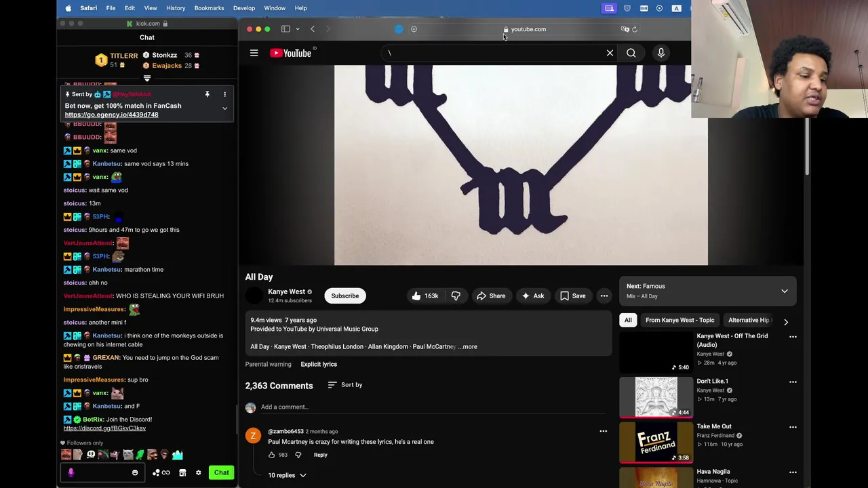Open Don't Like.1 video thumbnail
868x488 pixels.
656,397
